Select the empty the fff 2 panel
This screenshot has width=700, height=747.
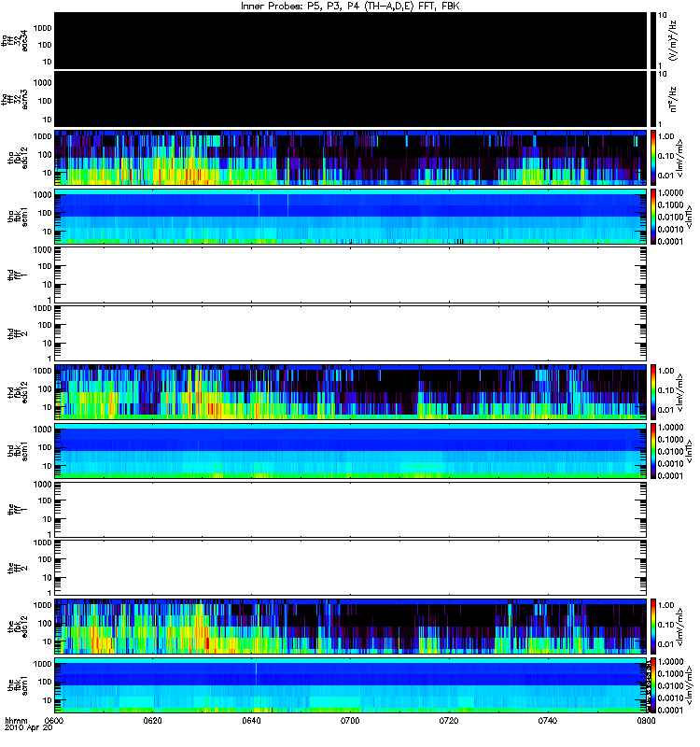tap(350, 568)
